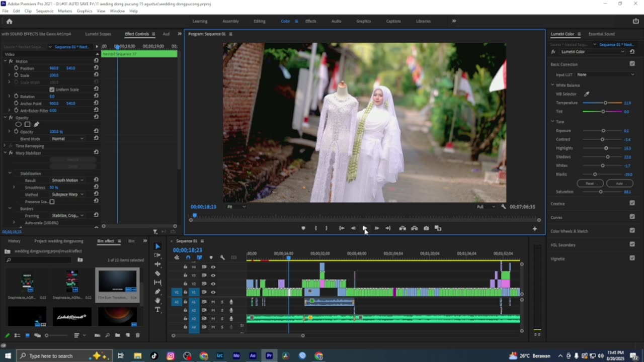Open the Full playback resolution dropdown
This screenshot has height=362, width=644.
(486, 207)
